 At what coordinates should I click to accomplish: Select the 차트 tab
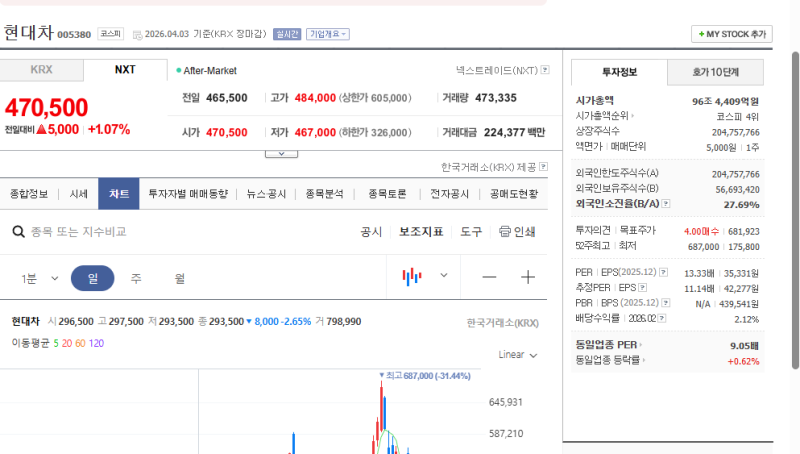pos(118,194)
